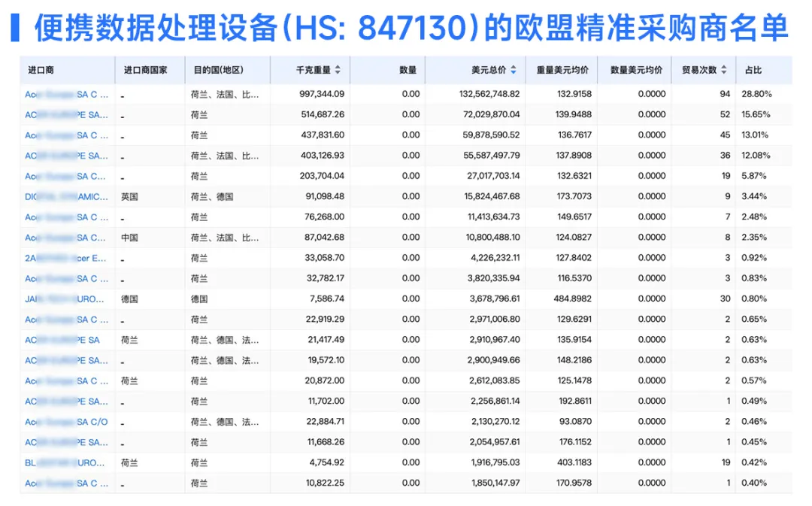
Task: Sort by 千克重量 using its sort arrows
Action: pos(338,69)
